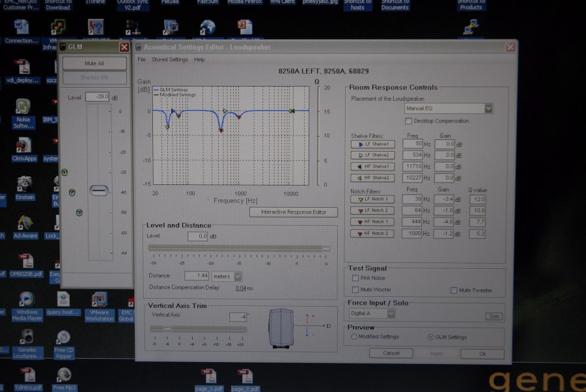Screen dimensions: 586x392
Task: Open the Stored Settings menu
Action: [170, 60]
